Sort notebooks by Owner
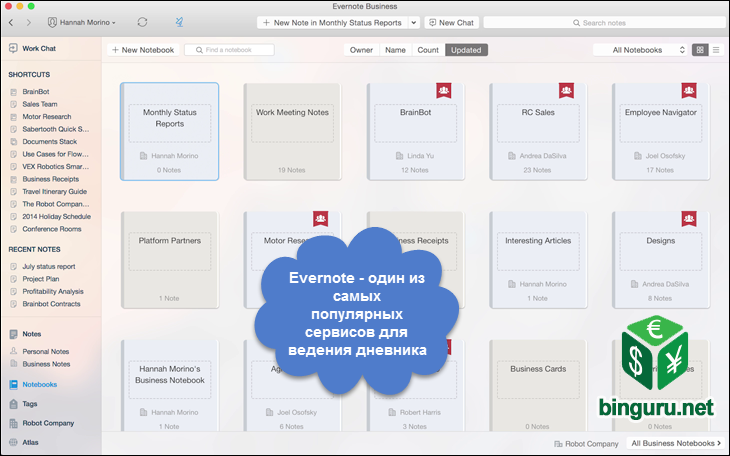 click(361, 50)
